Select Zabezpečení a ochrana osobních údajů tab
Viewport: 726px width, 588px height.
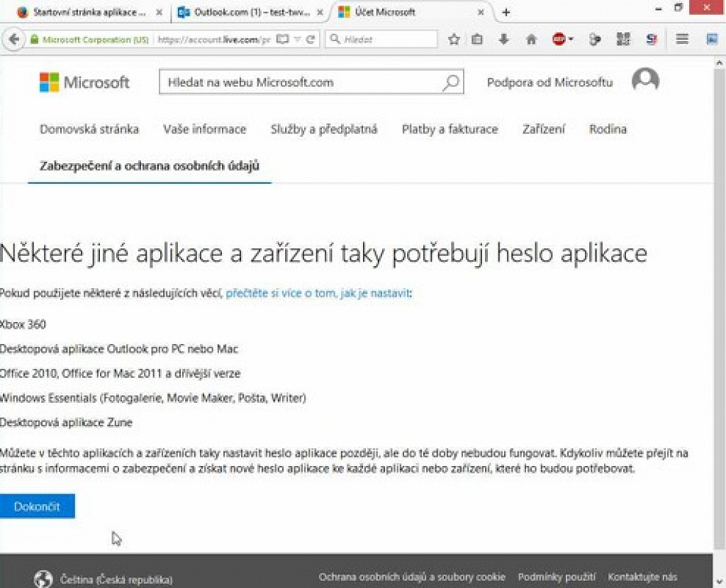coord(150,166)
